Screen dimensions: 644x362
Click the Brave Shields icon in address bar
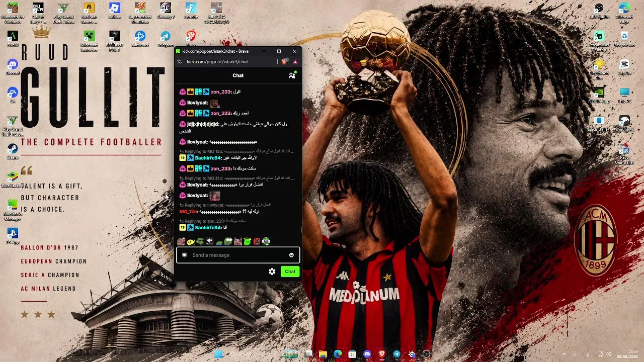pyautogui.click(x=285, y=62)
